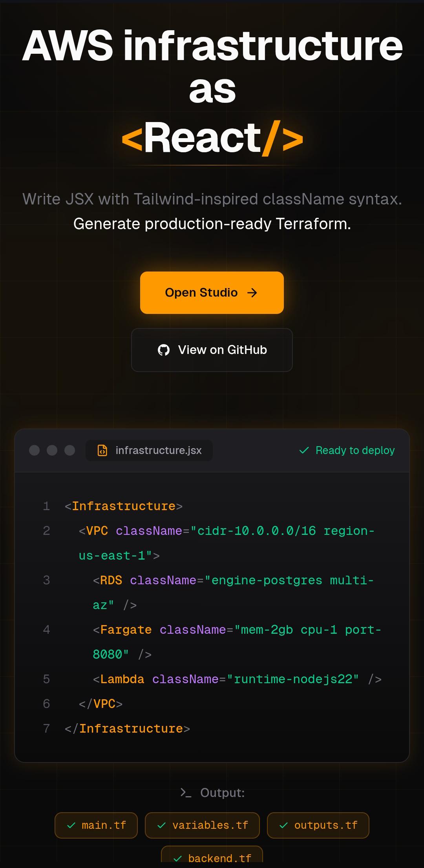Open Studio via the orange button
The image size is (424, 868).
click(x=212, y=292)
